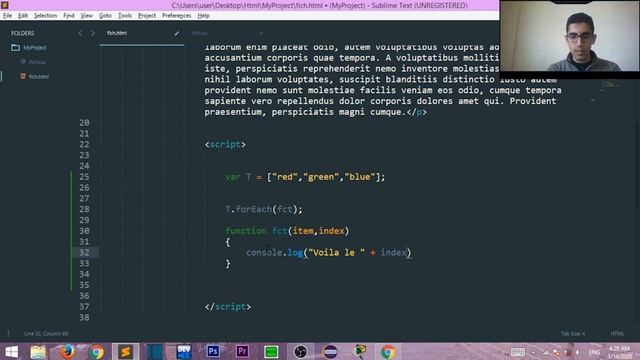Click the volume icon in system tray
The image size is (640, 360).
(x=578, y=352)
